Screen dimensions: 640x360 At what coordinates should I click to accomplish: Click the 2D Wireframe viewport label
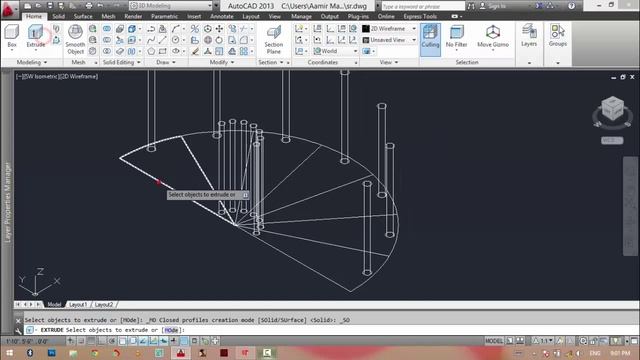(79, 76)
